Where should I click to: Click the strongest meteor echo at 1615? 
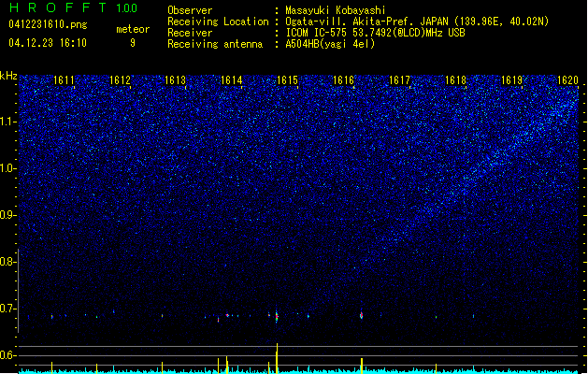277,316
